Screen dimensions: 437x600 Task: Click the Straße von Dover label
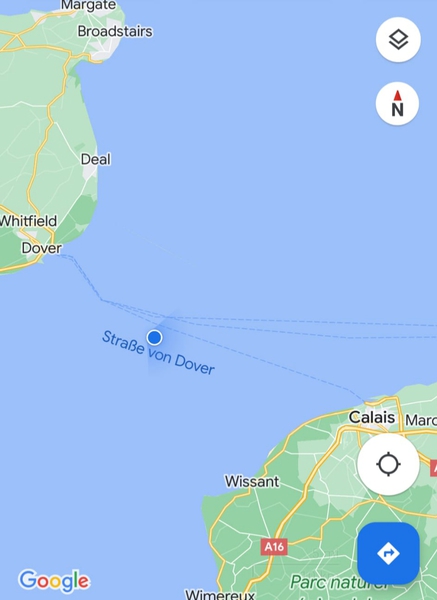[x=158, y=353]
